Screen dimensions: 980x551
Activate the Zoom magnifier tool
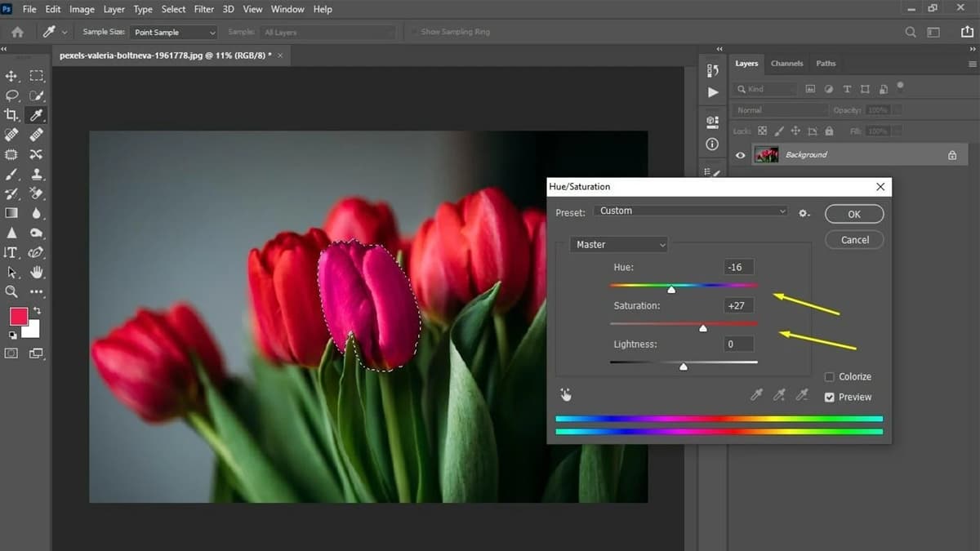pyautogui.click(x=11, y=291)
